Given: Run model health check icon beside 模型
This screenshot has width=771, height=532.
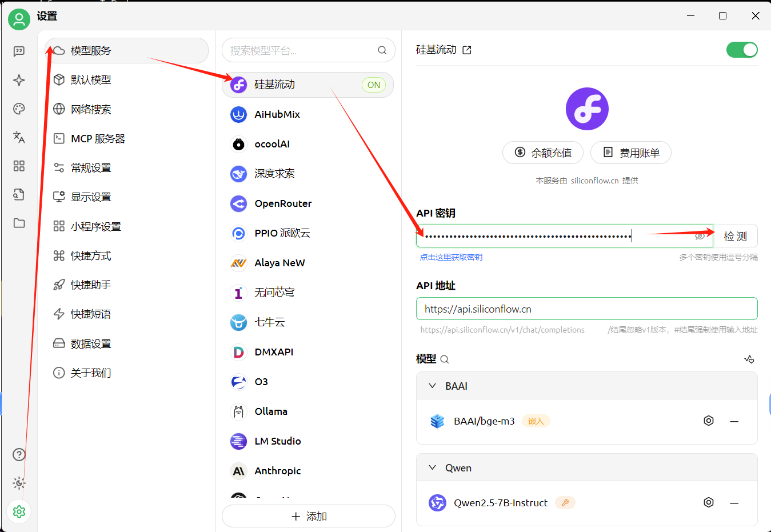Looking at the screenshot, I should (749, 359).
